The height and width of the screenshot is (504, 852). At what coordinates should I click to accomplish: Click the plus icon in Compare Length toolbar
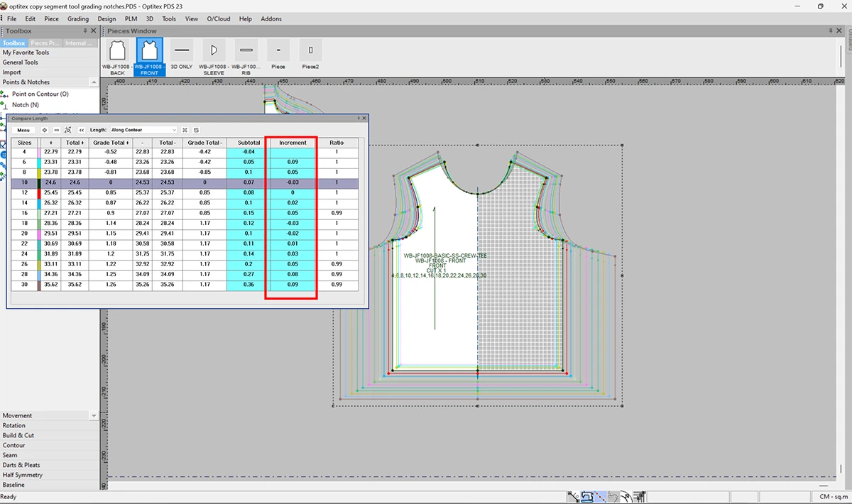pyautogui.click(x=45, y=130)
